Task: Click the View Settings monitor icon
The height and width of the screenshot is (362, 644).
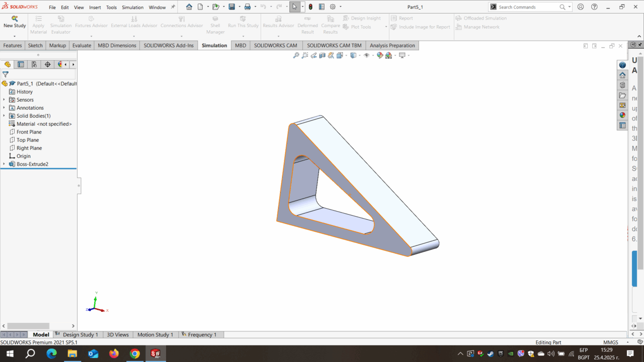Action: click(x=402, y=55)
